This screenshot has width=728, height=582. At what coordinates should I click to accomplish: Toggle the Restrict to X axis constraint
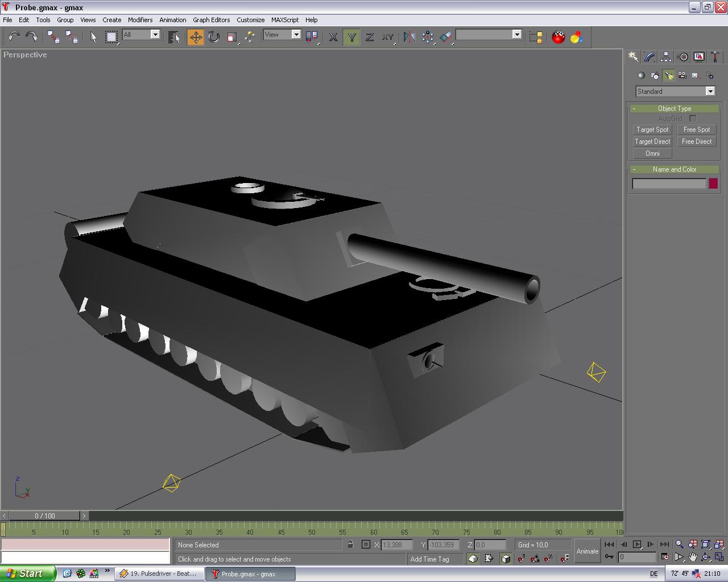click(333, 38)
